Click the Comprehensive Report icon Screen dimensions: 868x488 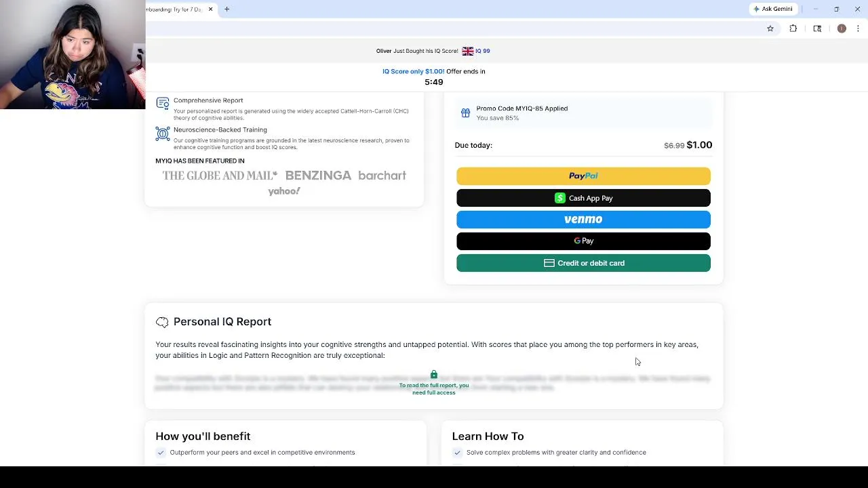pyautogui.click(x=163, y=103)
